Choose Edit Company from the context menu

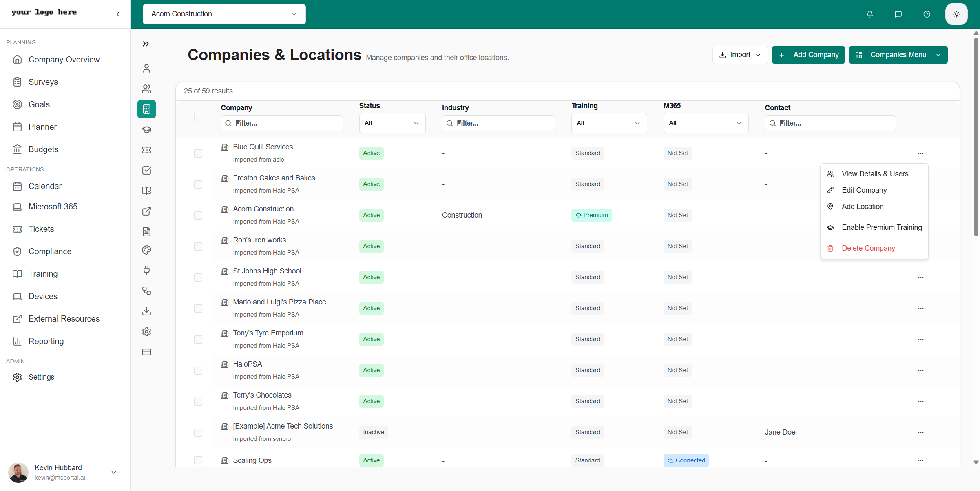coord(864,190)
